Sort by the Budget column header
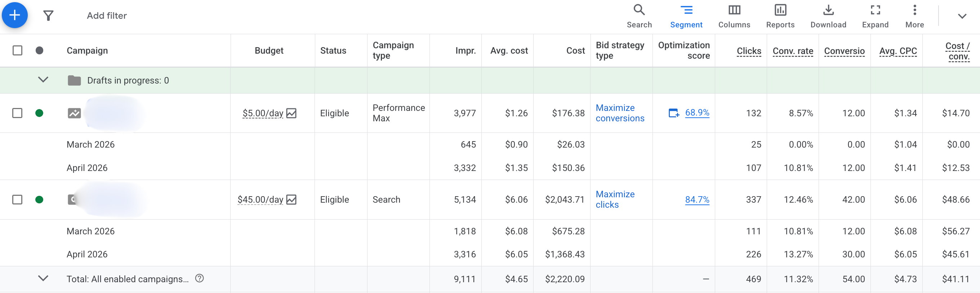 (x=269, y=50)
